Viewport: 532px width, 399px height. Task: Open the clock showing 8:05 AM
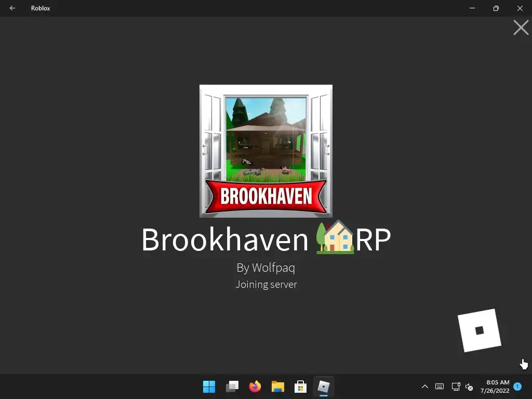coord(495,387)
